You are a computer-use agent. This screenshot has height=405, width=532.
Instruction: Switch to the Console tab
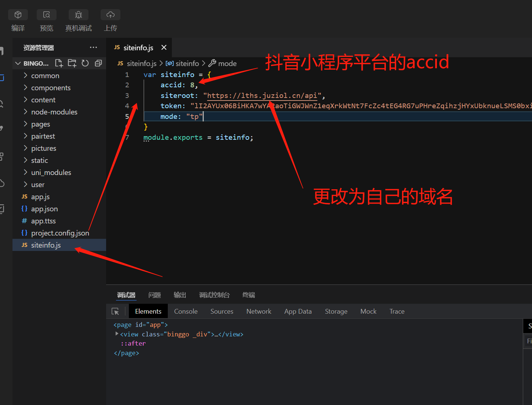pyautogui.click(x=186, y=311)
